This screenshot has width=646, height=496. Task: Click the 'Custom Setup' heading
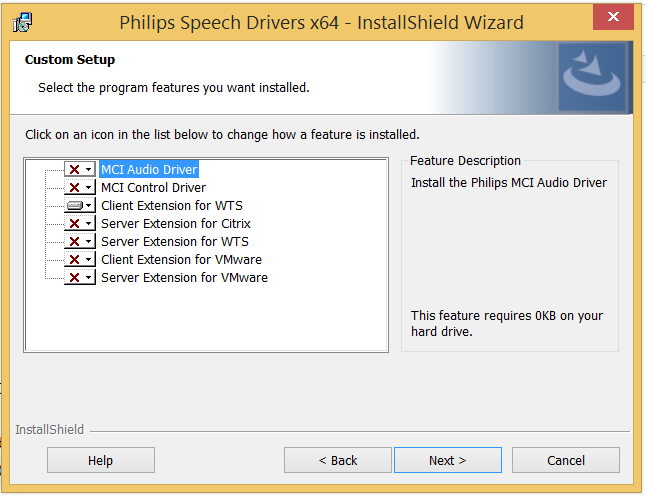[70, 60]
